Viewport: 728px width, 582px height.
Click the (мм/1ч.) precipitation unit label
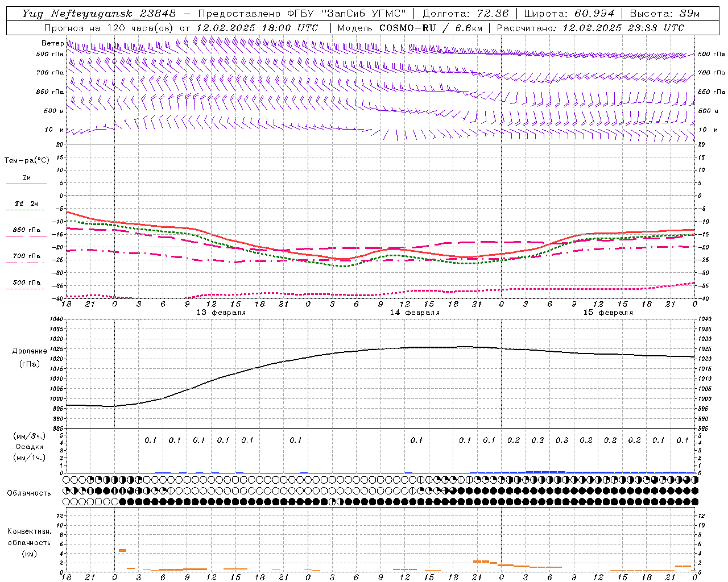(x=30, y=458)
